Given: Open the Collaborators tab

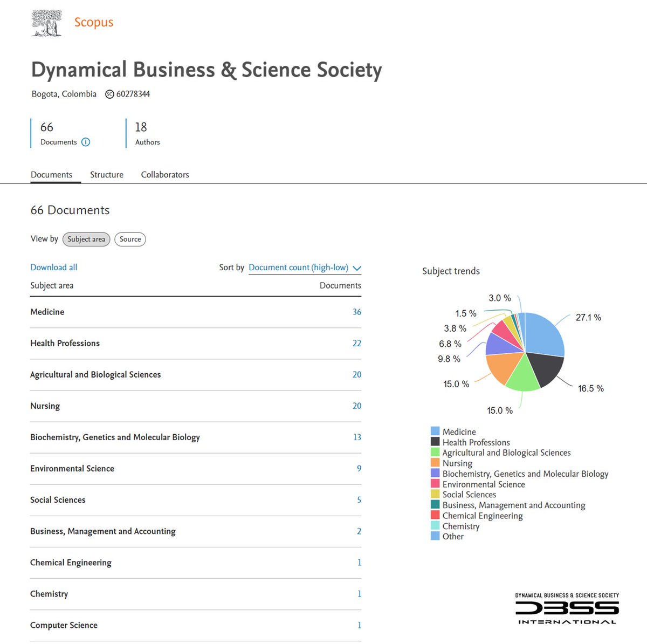Looking at the screenshot, I should 165,175.
